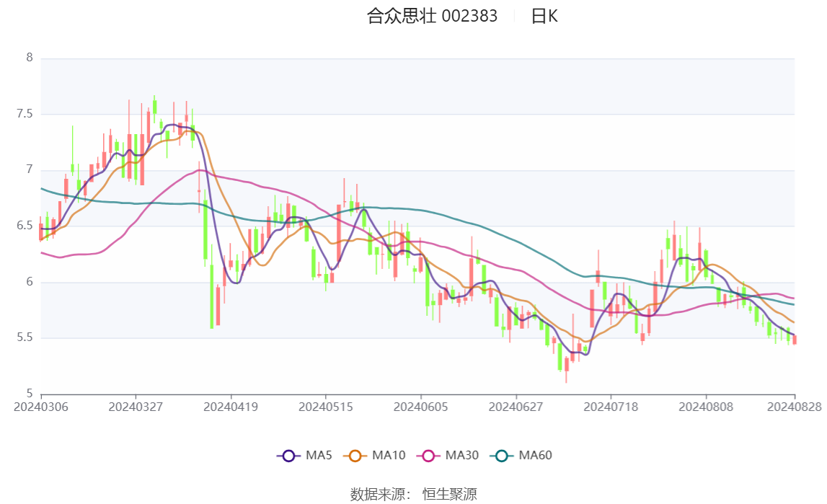Screen dimensions: 827x504
Task: Click the x-axis date label 20240306
Action: coord(41,407)
